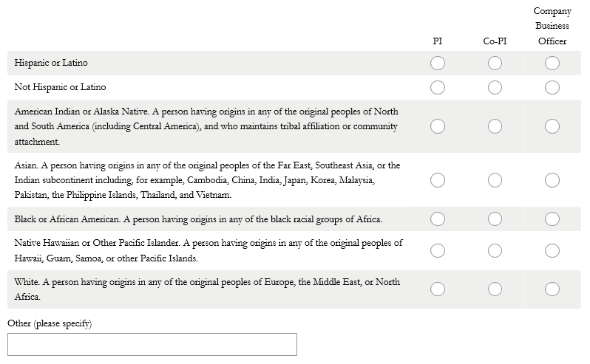Image resolution: width=590 pixels, height=364 pixels.
Task: Select Company Business Officer for Asian
Action: (552, 180)
